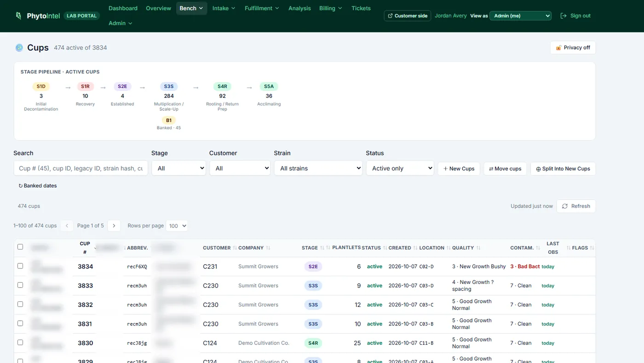The width and height of the screenshot is (644, 363).
Task: Toggle the Privacy off button
Action: point(573,47)
